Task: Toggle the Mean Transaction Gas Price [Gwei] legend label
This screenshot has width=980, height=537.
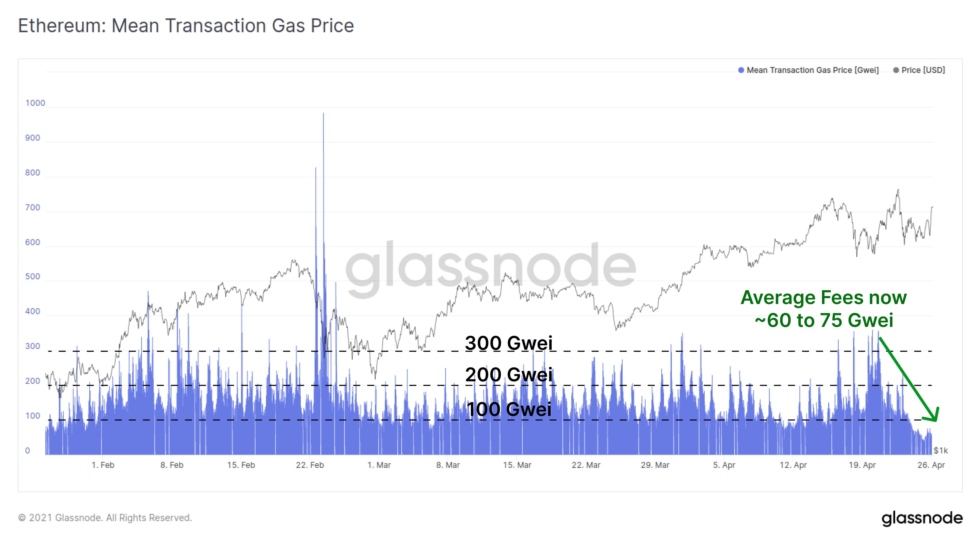Action: pyautogui.click(x=813, y=70)
